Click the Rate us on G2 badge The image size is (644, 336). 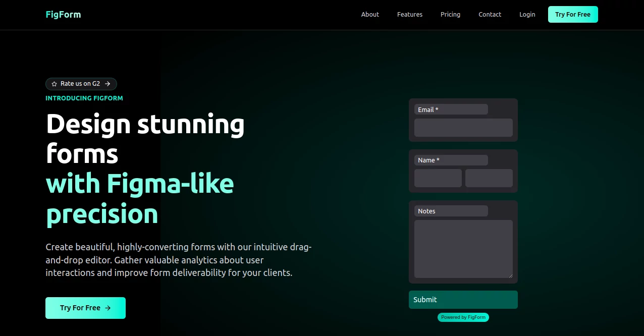pos(81,84)
